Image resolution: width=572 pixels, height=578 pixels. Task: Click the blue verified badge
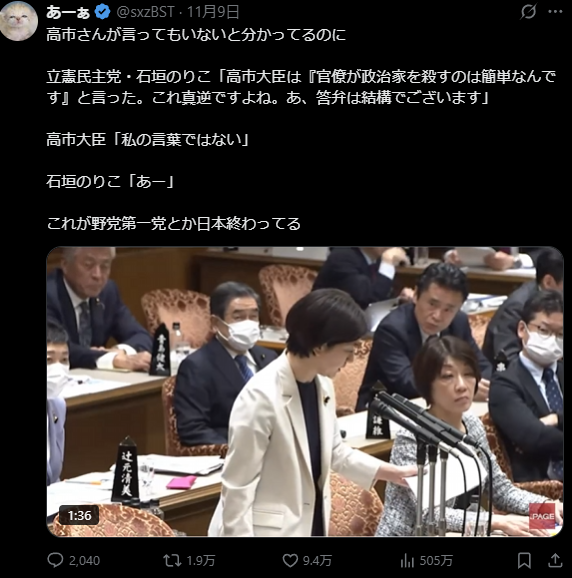coord(102,12)
